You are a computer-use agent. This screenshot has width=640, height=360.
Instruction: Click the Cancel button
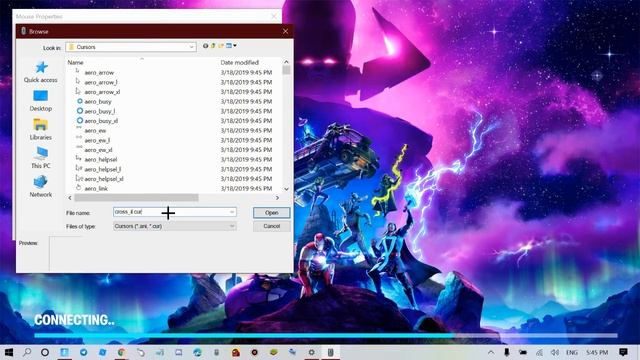[x=271, y=226]
